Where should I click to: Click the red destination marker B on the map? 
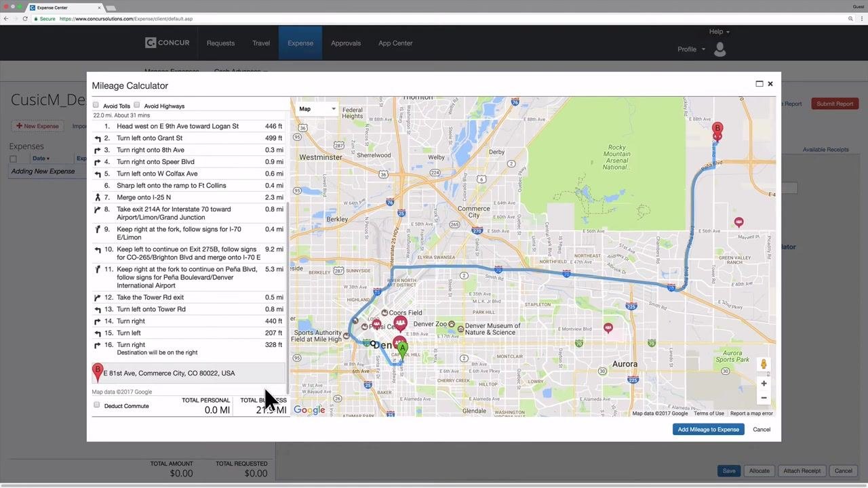(717, 129)
